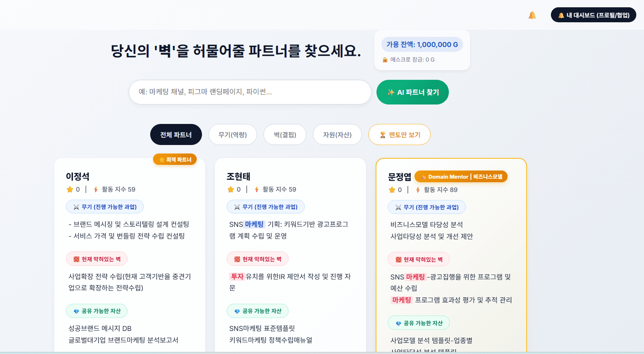Click 비즈니스모델 타당성 분석 text

coord(427,224)
